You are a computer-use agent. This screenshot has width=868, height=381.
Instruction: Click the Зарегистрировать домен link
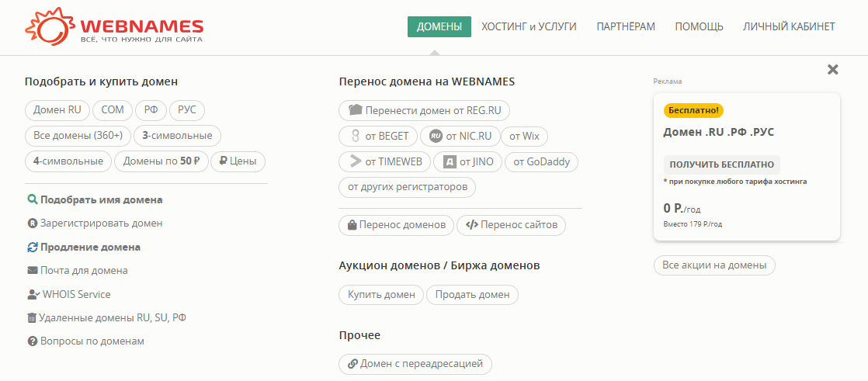[x=101, y=223]
